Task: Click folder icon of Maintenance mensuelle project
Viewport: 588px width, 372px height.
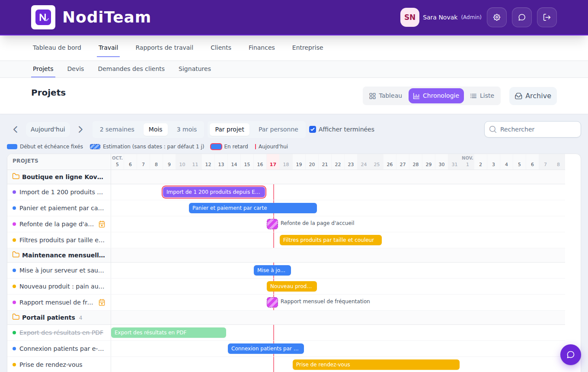Action: point(16,255)
